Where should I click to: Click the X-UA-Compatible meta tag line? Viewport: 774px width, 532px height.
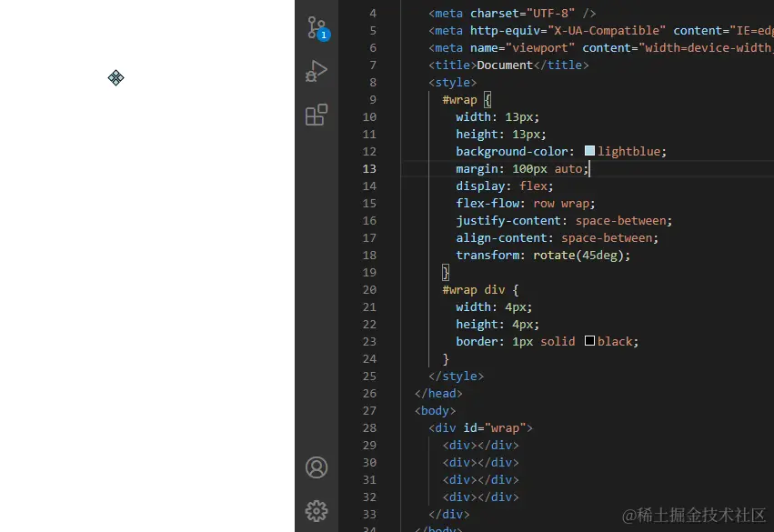(601, 31)
